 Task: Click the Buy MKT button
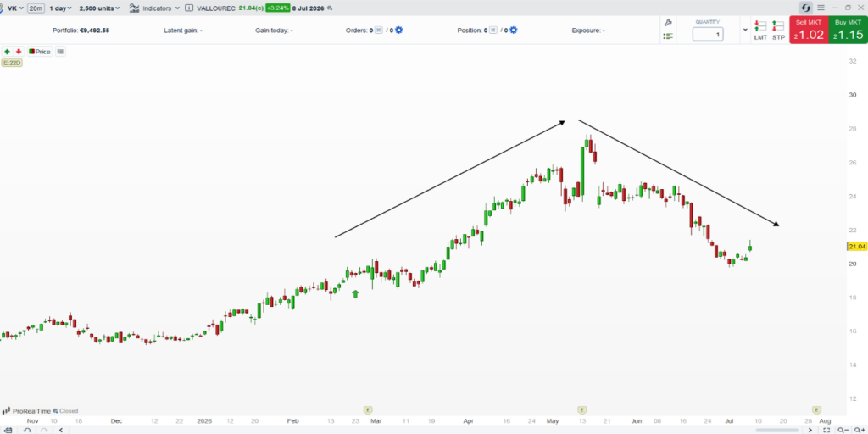(848, 31)
